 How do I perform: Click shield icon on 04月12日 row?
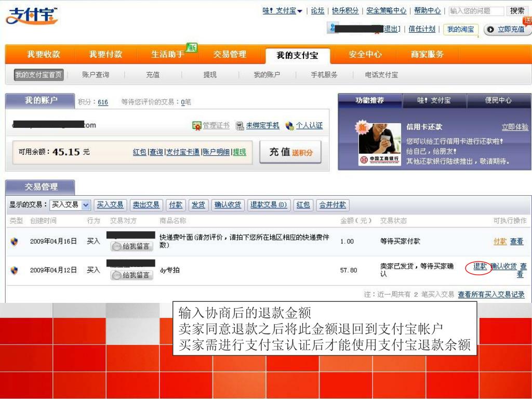[14, 270]
